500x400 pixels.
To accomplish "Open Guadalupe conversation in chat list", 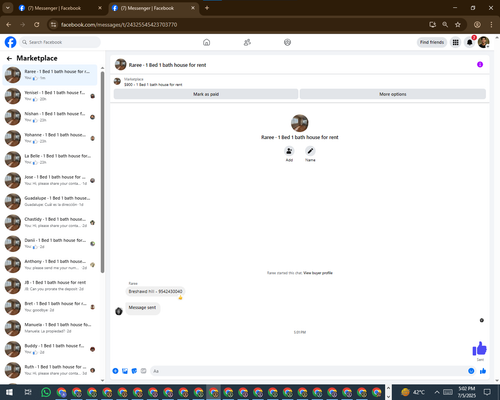I will [50, 201].
